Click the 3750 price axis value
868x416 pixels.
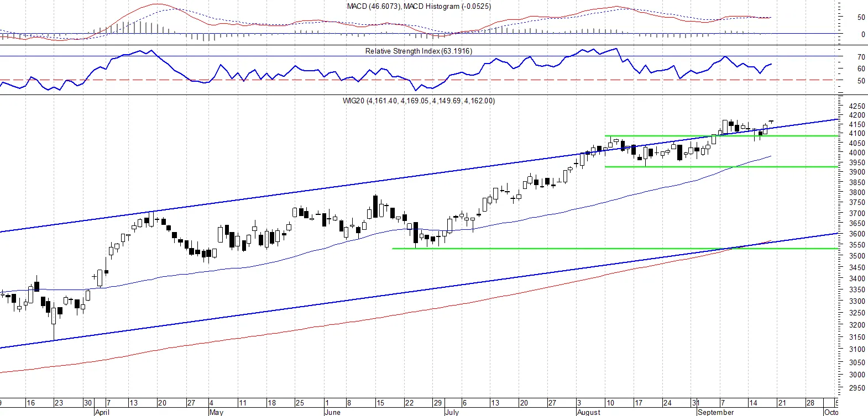(856, 203)
